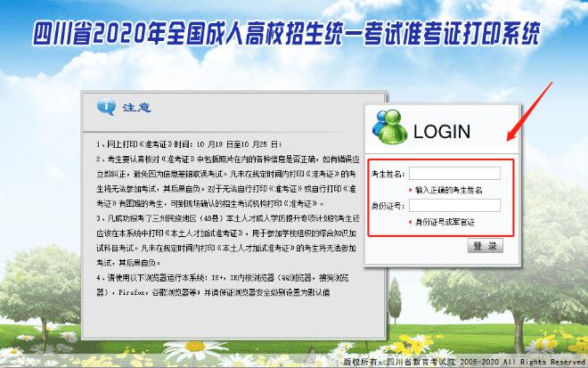Click the line starting 应该在本系统中打印
The image size is (588, 368).
tap(226, 233)
